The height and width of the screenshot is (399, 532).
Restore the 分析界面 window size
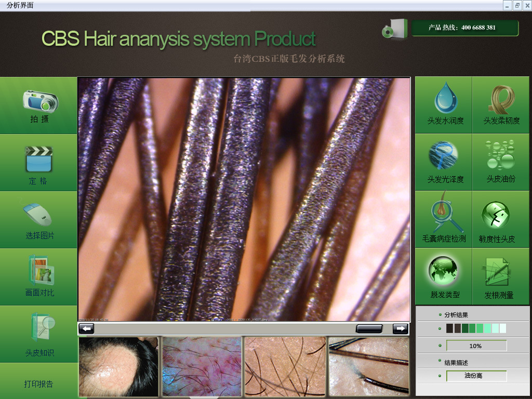517,5
